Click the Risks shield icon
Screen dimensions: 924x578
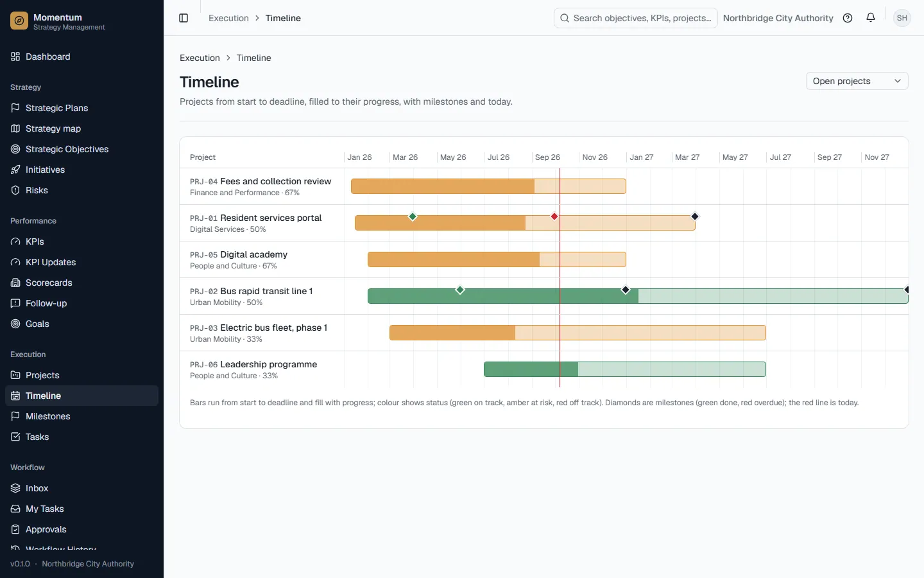click(15, 190)
